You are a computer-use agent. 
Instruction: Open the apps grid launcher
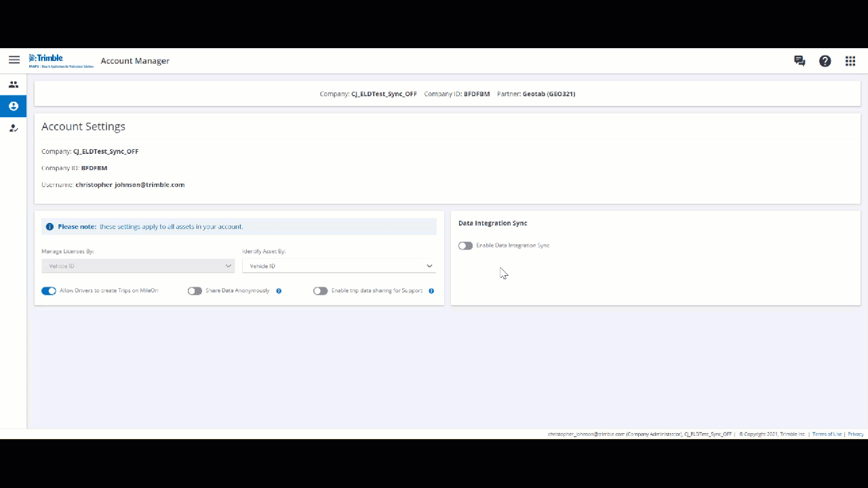click(x=850, y=61)
